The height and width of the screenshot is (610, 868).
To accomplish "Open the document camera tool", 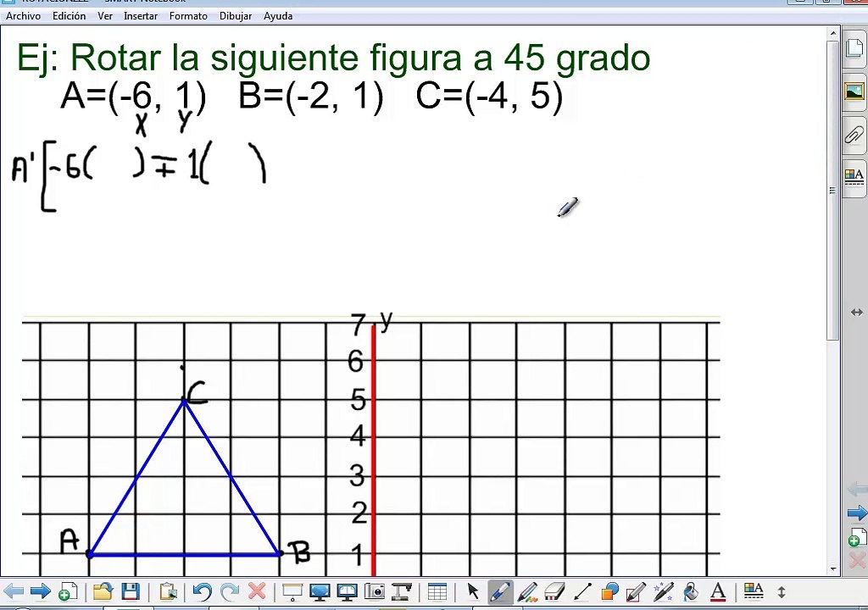I will pos(401,591).
